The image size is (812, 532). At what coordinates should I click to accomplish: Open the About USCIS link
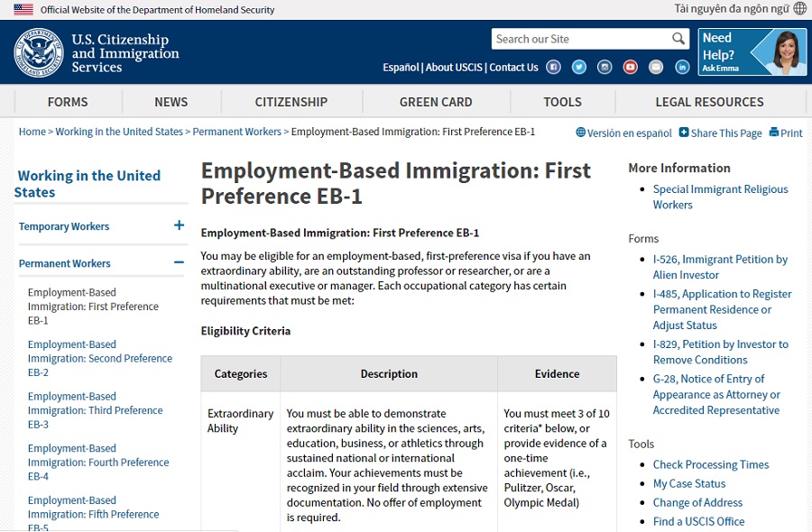[454, 68]
